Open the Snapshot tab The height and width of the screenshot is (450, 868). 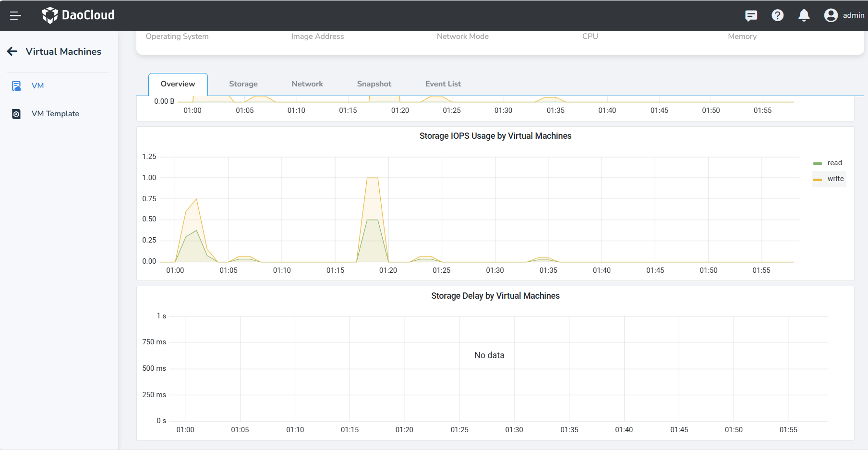[x=374, y=84]
